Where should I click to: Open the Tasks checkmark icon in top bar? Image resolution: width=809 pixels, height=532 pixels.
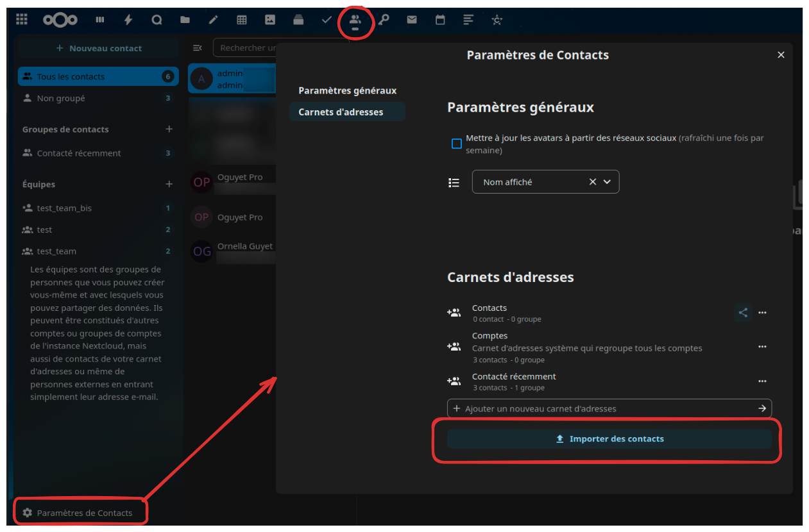pos(327,20)
